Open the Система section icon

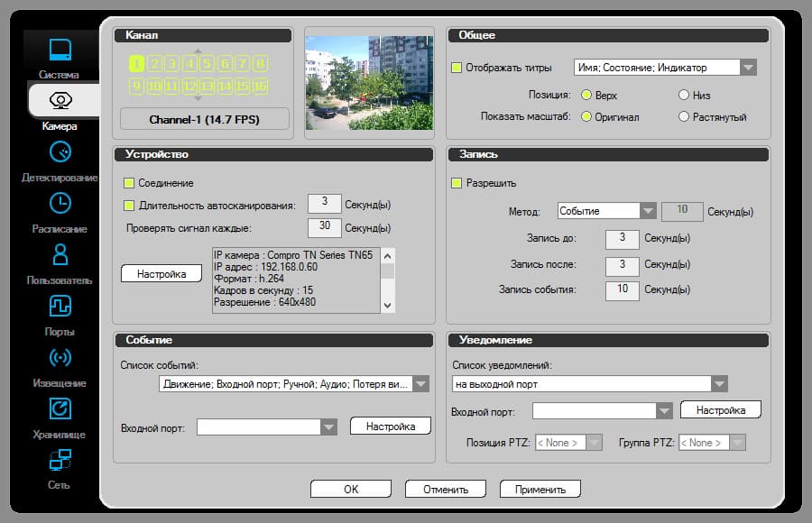[x=60, y=50]
